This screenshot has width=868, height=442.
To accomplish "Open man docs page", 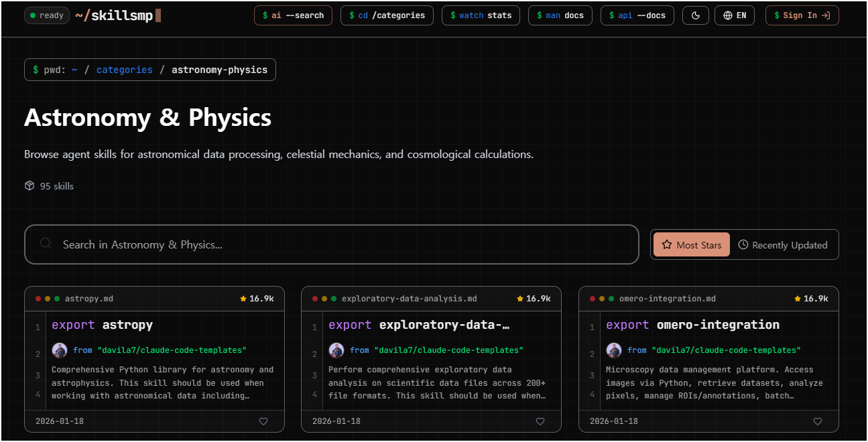I will coord(560,15).
